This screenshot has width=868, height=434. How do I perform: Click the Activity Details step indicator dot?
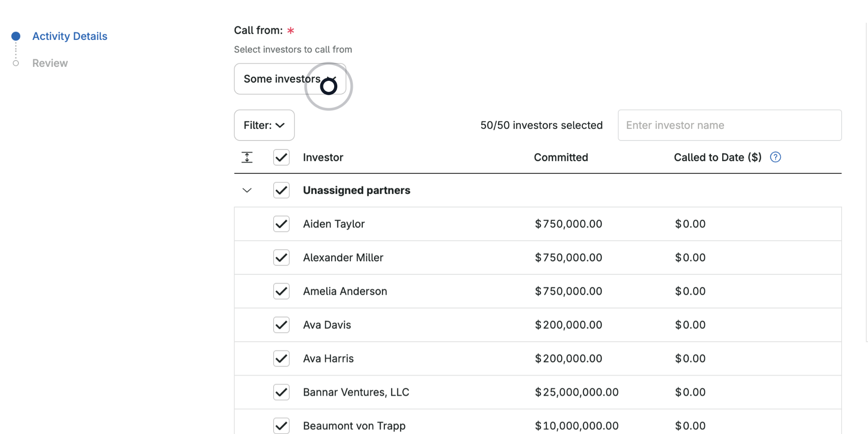pos(16,35)
